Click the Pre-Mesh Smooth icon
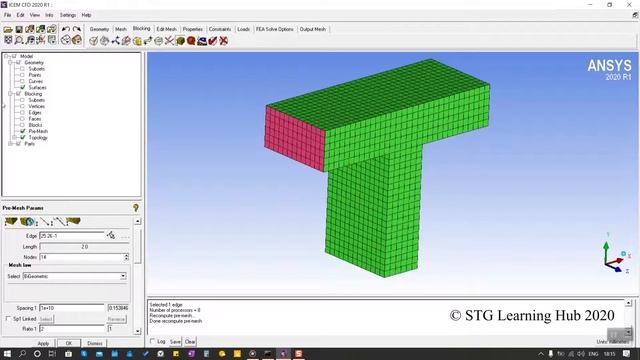Screen dimensions: 640x360 (x=202, y=41)
